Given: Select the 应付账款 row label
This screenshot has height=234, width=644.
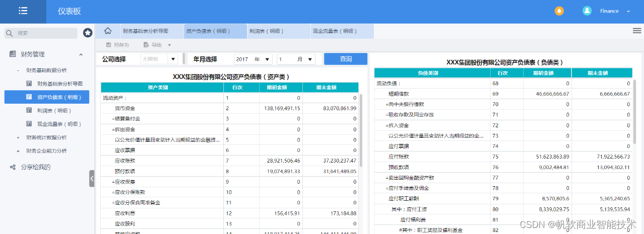Looking at the screenshot, I should point(398,157).
